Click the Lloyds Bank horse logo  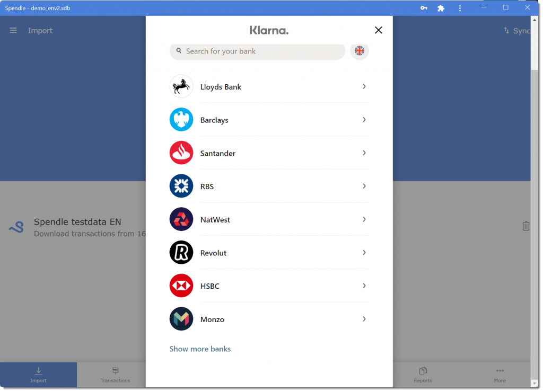point(181,86)
